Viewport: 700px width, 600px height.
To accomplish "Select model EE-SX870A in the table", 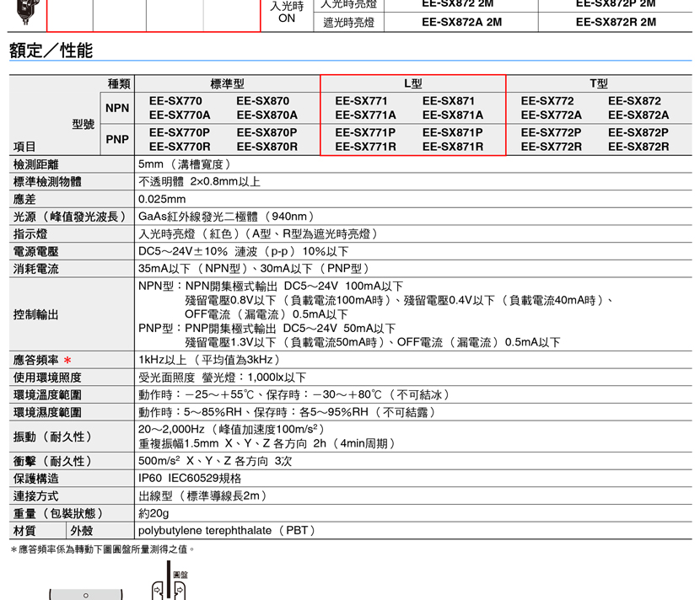I will 267,115.
